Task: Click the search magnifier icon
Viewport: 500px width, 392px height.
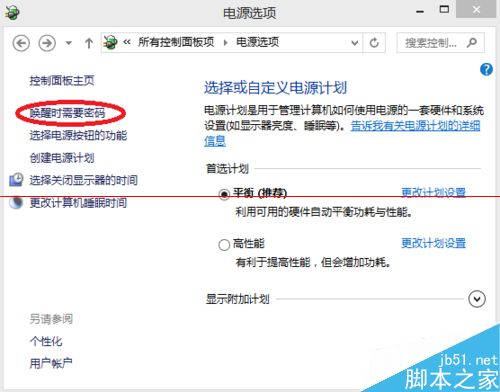Action: tap(472, 43)
